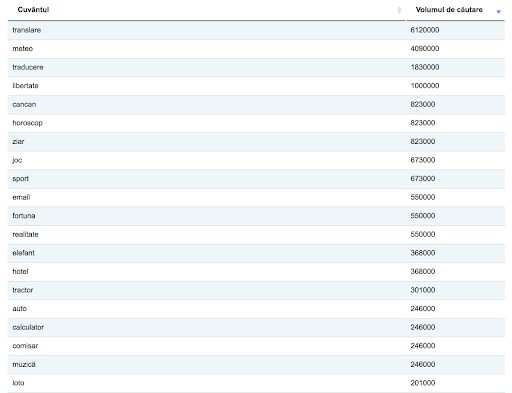Click the search volume in the realitate row
The height and width of the screenshot is (393, 512).
tap(423, 234)
